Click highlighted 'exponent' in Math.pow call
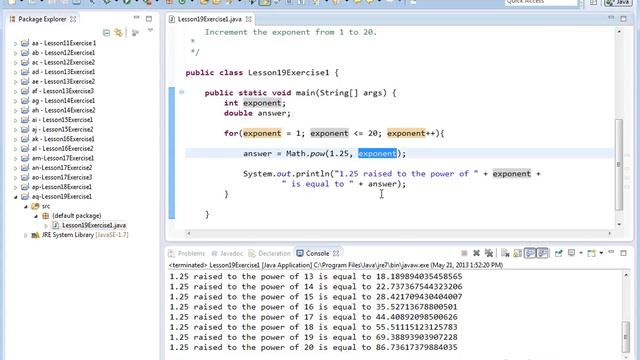The height and width of the screenshot is (360, 640). [377, 153]
